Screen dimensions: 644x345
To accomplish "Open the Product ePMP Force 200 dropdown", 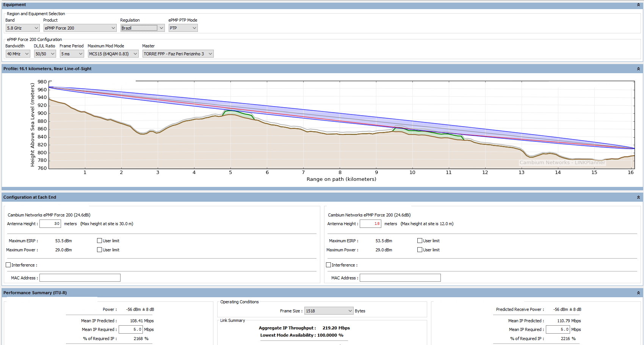I will click(x=80, y=28).
